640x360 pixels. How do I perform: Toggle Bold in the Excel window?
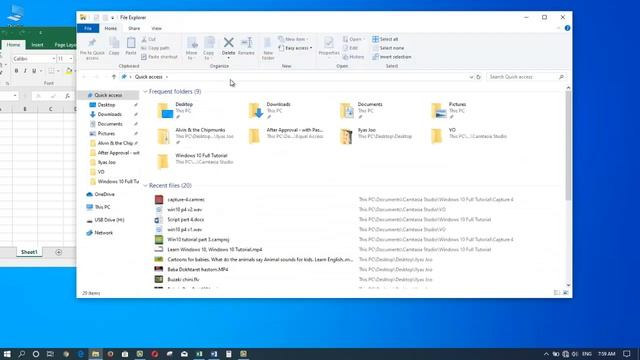point(16,71)
